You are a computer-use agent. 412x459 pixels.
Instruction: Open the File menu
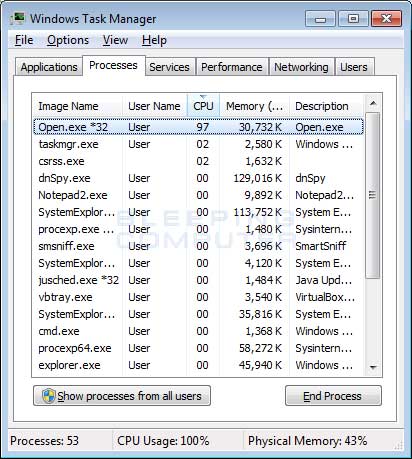pos(24,40)
